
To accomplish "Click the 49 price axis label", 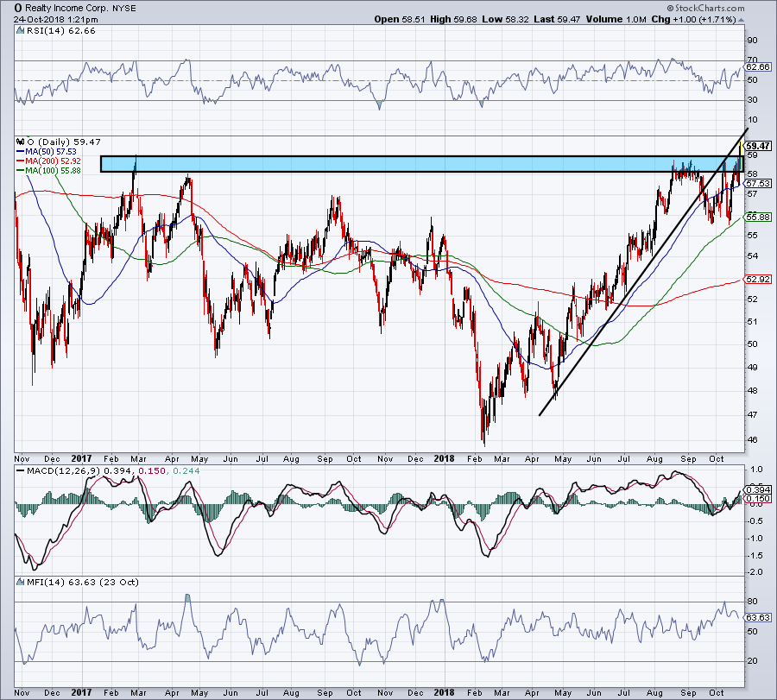I will (752, 367).
